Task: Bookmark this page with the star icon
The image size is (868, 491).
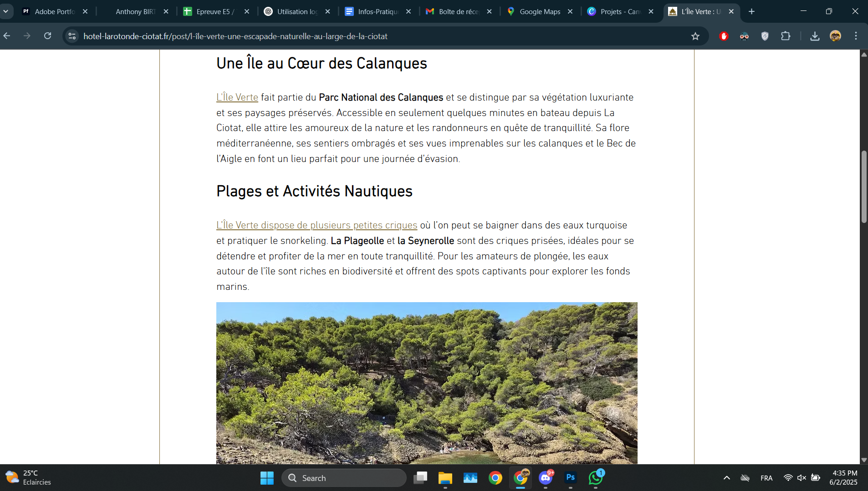Action: point(695,36)
